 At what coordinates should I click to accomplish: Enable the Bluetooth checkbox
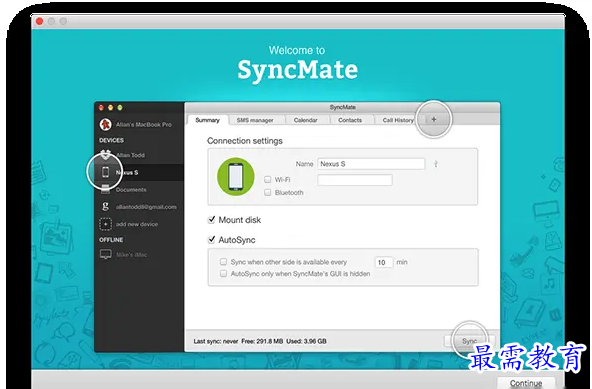268,192
